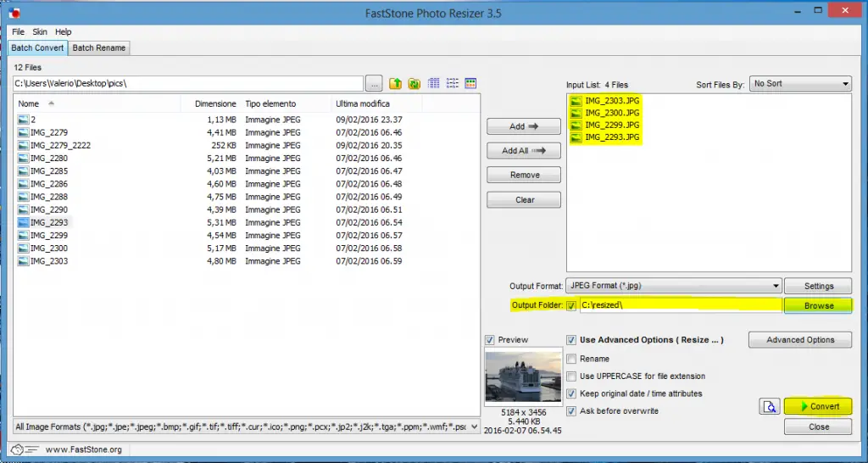The image size is (868, 463).
Task: Clear the input list
Action: [x=524, y=200]
